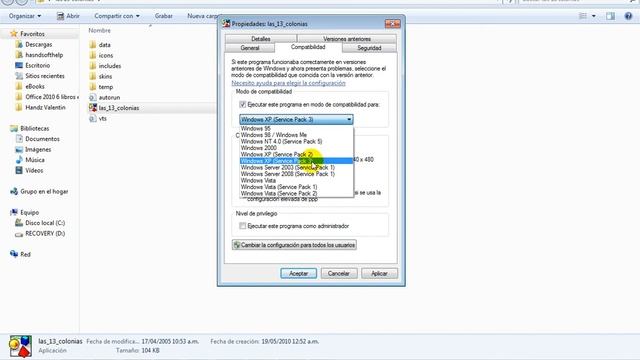
Task: Click the Equipo computer icon
Action: tap(14, 212)
